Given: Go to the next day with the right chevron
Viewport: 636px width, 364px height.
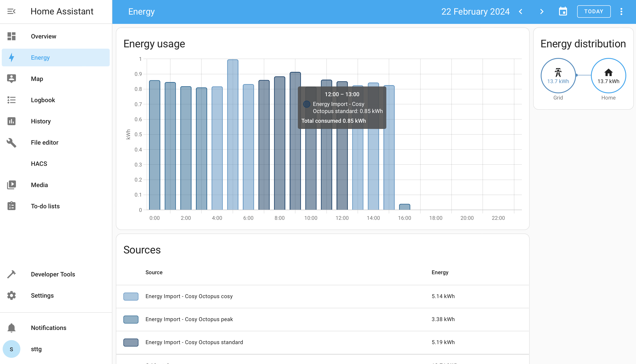Looking at the screenshot, I should coord(542,11).
